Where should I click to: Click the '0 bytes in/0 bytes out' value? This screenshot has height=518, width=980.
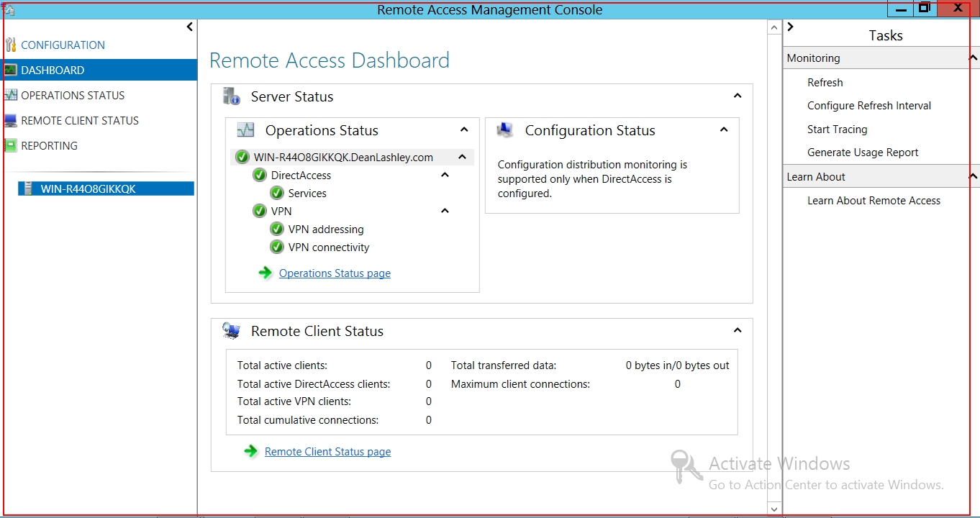click(x=678, y=365)
